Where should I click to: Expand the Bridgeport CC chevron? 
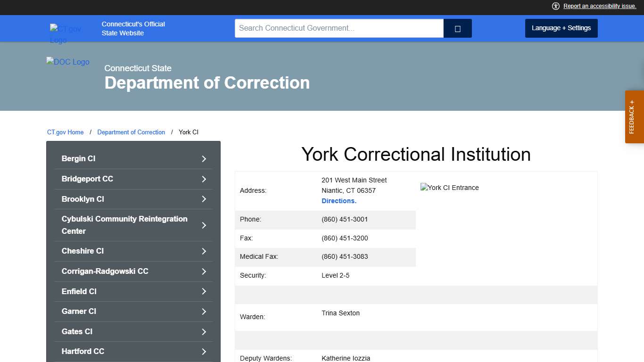tap(204, 179)
